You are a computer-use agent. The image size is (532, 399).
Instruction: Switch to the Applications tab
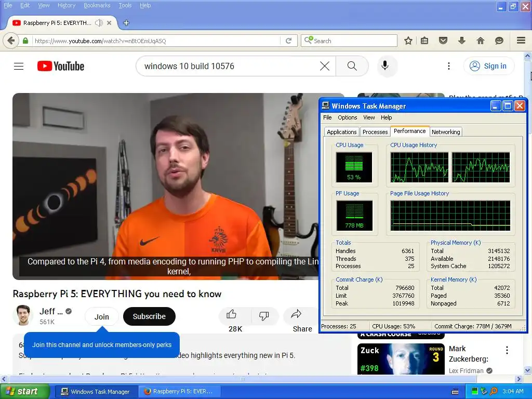click(x=341, y=131)
